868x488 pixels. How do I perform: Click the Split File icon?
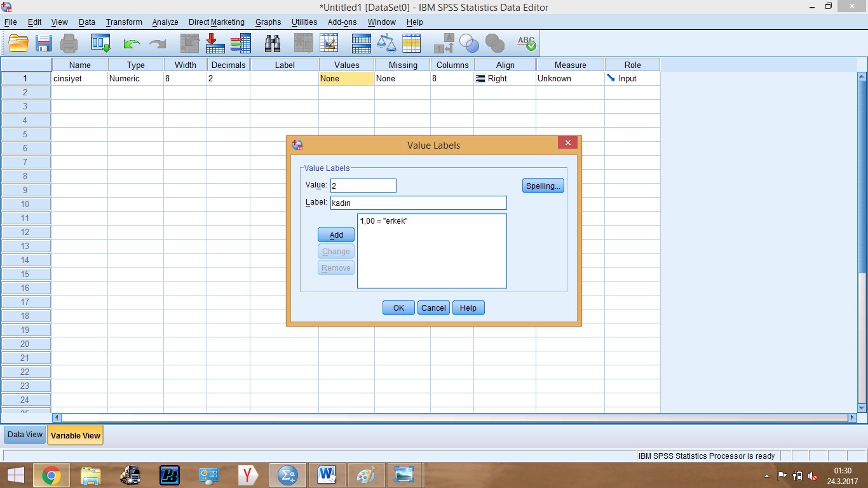362,43
